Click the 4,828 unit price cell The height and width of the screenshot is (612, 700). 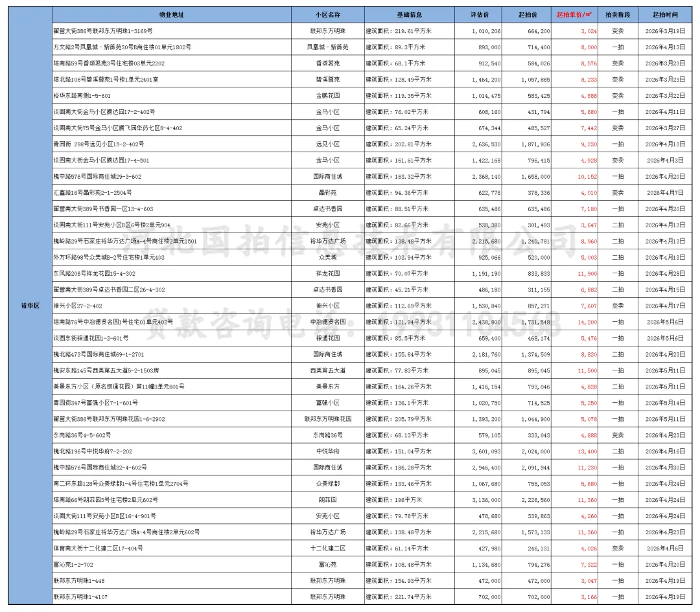[x=574, y=387]
